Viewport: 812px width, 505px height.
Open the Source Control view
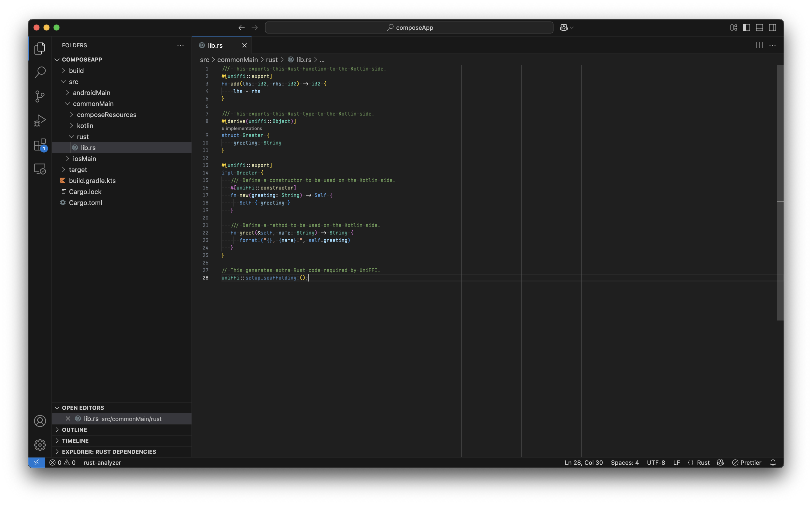pos(40,96)
